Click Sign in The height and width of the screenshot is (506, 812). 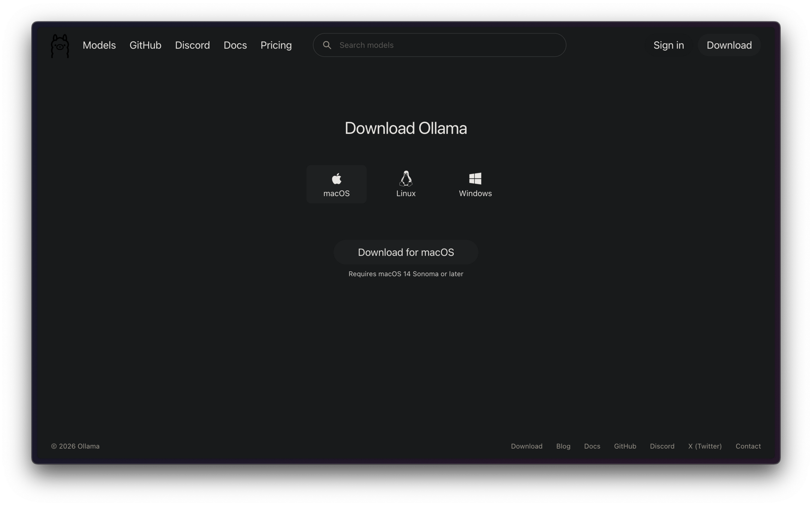coord(668,45)
